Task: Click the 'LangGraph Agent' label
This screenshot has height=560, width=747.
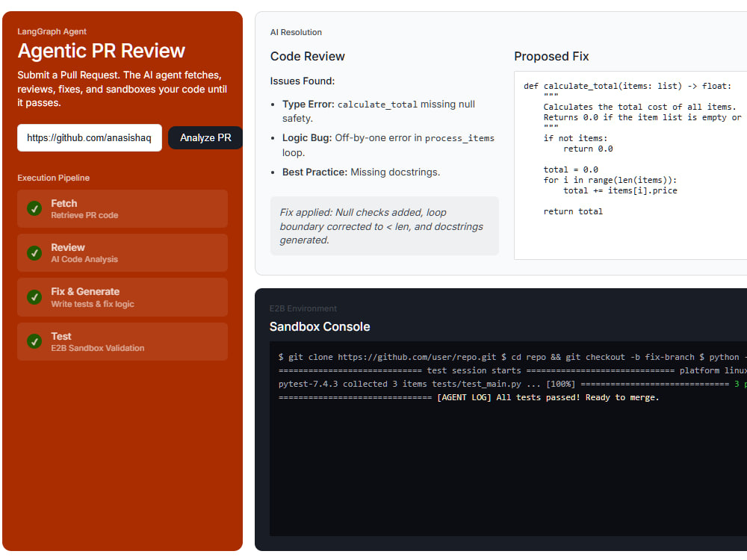Action: pyautogui.click(x=52, y=31)
